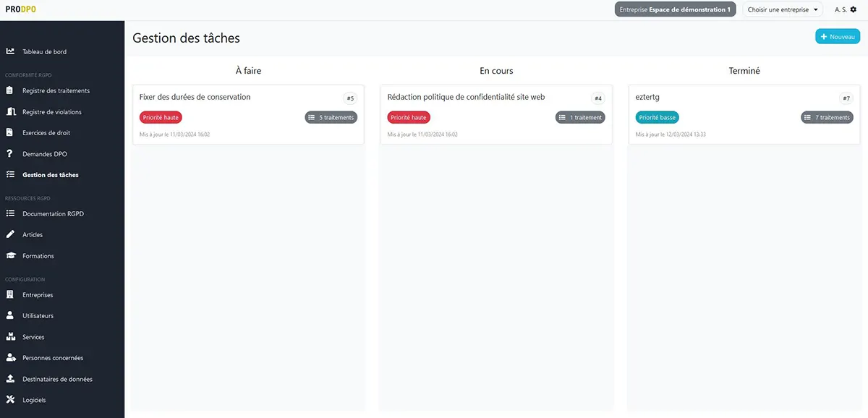Click the À faire column header
868x418 pixels.
click(248, 71)
